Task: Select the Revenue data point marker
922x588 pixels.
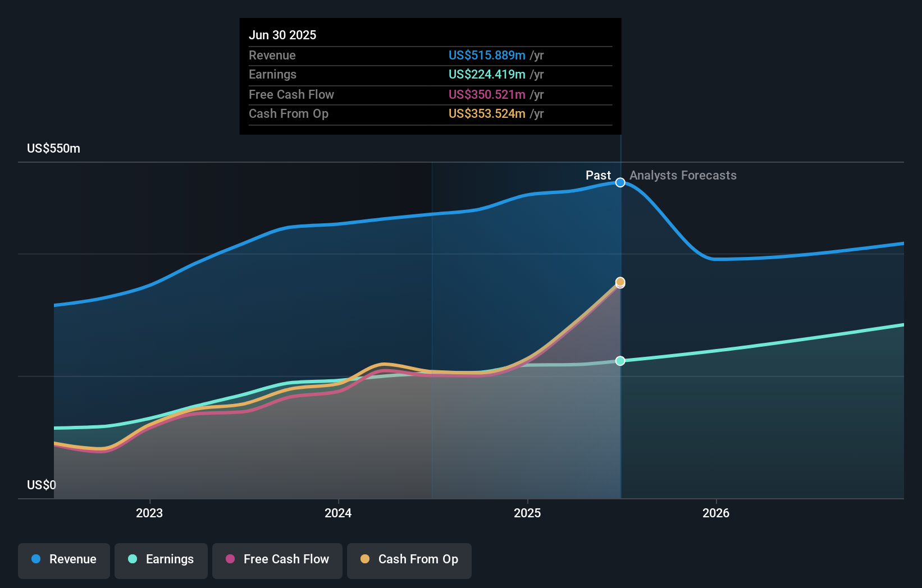Action: coord(620,182)
